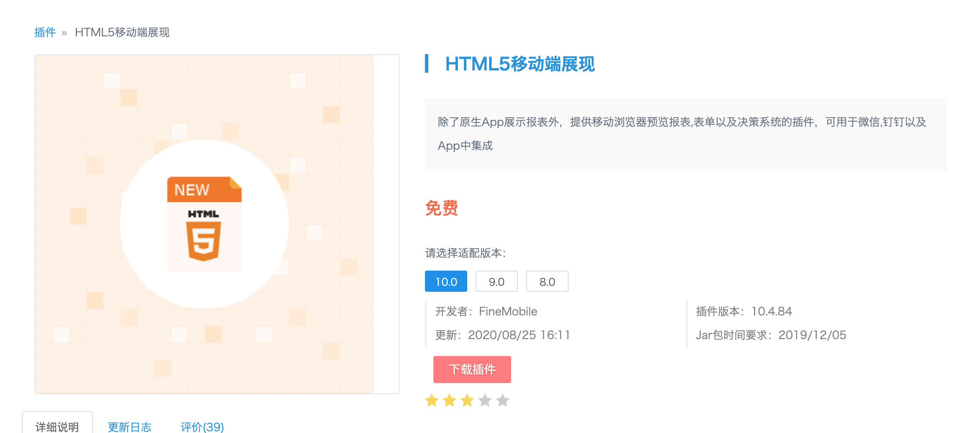Click the developer name FineMobile
The height and width of the screenshot is (433, 980).
(x=508, y=312)
